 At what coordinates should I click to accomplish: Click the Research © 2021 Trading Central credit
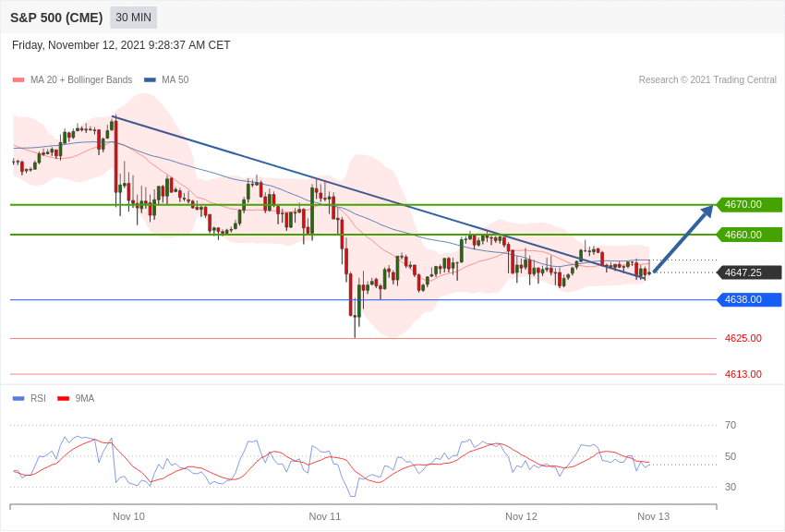pyautogui.click(x=707, y=79)
